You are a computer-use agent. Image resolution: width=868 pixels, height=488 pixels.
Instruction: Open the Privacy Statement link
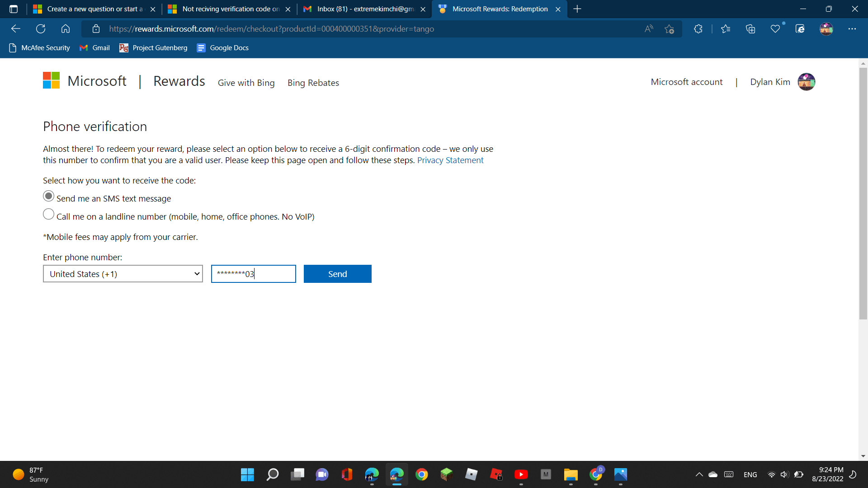pyautogui.click(x=450, y=160)
